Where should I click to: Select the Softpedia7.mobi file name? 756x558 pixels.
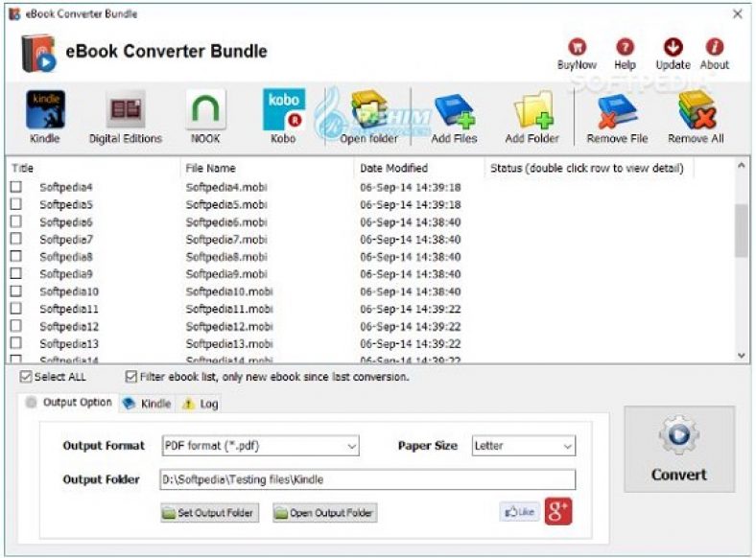pos(226,240)
